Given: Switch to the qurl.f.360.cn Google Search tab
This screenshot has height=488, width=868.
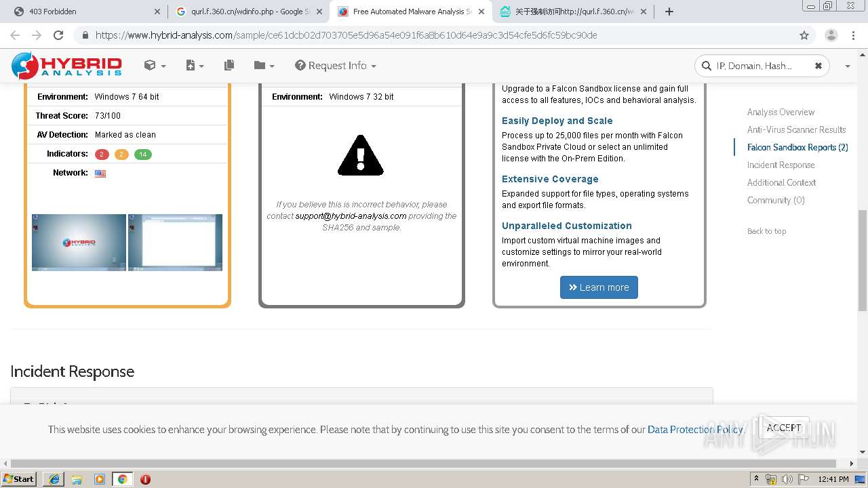Looking at the screenshot, I should click(x=249, y=12).
